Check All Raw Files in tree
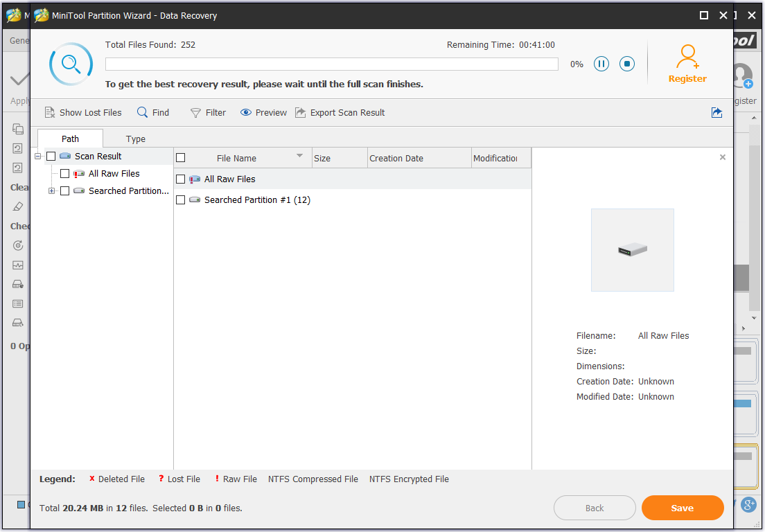The height and width of the screenshot is (532, 765). tap(64, 174)
